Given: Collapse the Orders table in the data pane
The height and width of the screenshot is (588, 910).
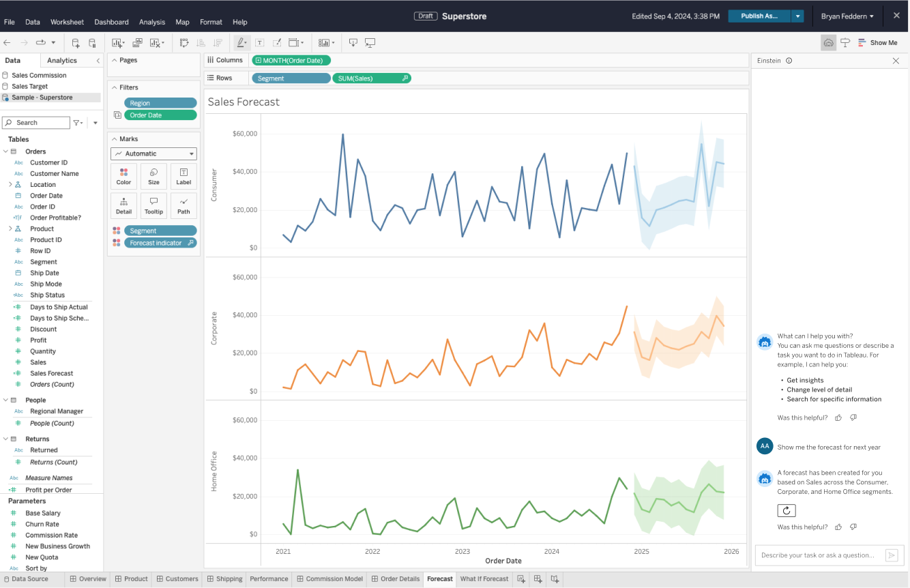Looking at the screenshot, I should point(7,151).
